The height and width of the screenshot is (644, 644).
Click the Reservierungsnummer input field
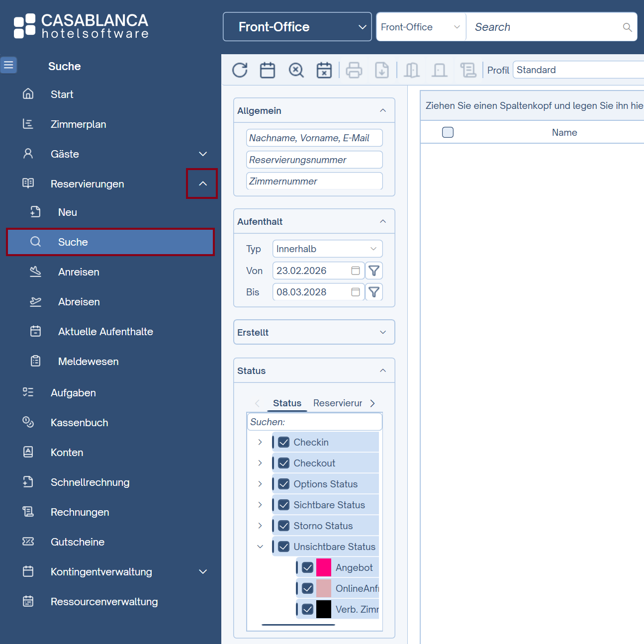[x=314, y=160]
